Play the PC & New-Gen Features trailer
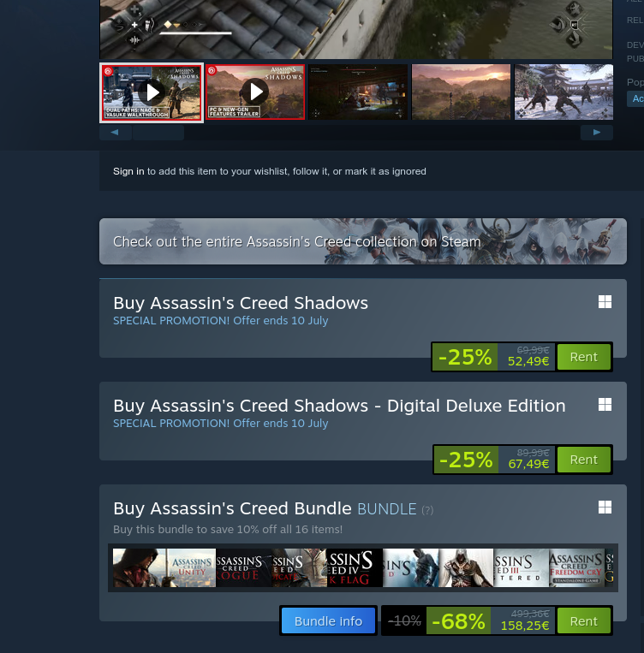 click(255, 92)
